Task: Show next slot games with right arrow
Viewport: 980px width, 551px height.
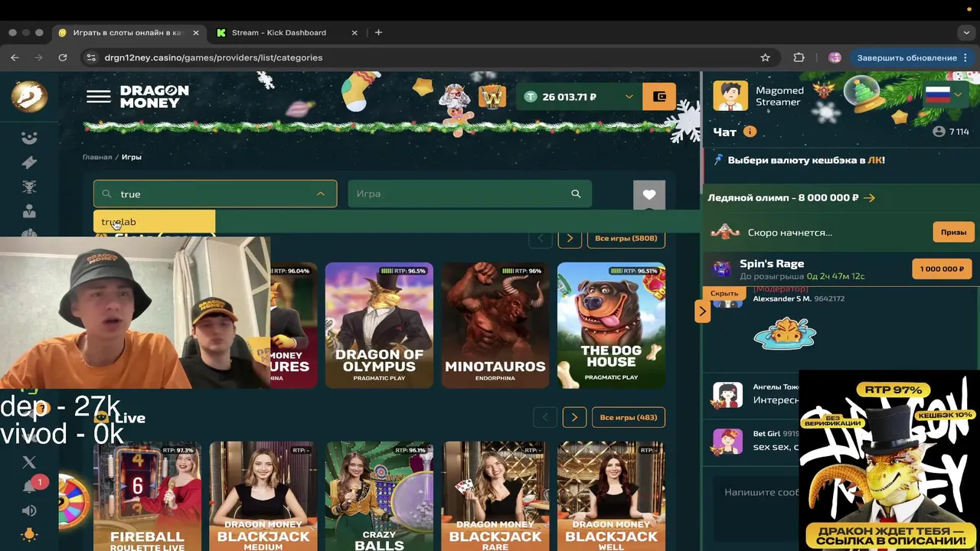Action: [x=570, y=238]
